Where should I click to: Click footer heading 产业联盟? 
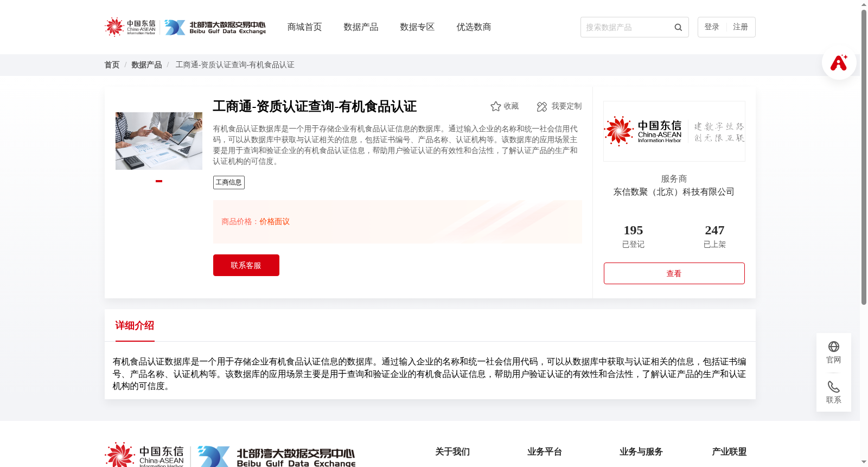coord(729,452)
